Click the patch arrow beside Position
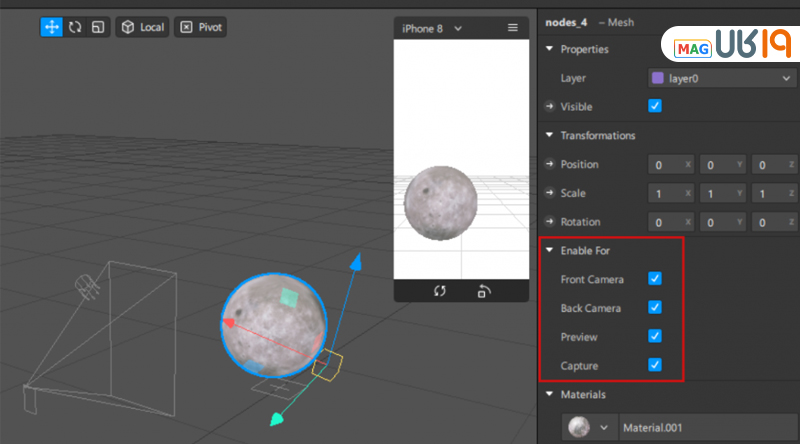The width and height of the screenshot is (800, 444). point(549,164)
